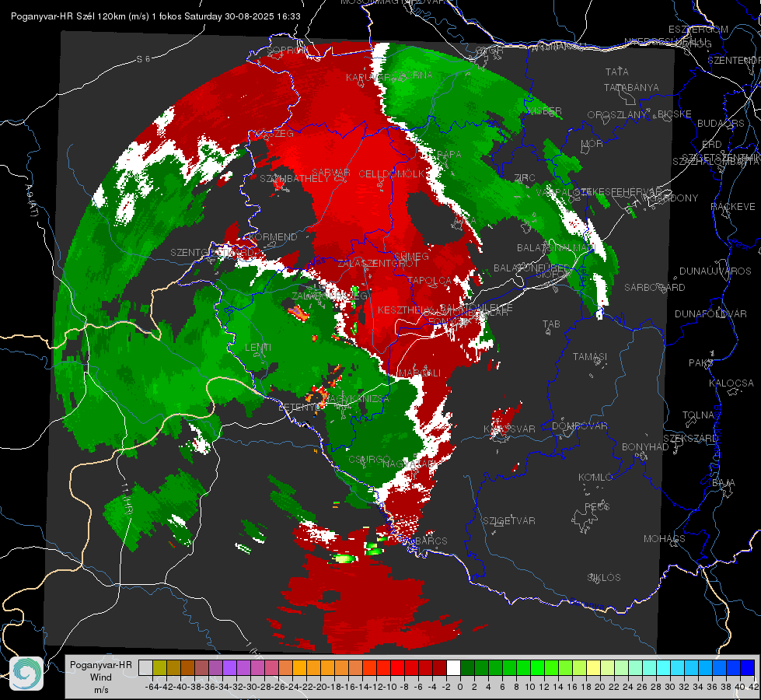Select the TAPOLCA town label
This screenshot has width=761, height=700.
[x=430, y=280]
